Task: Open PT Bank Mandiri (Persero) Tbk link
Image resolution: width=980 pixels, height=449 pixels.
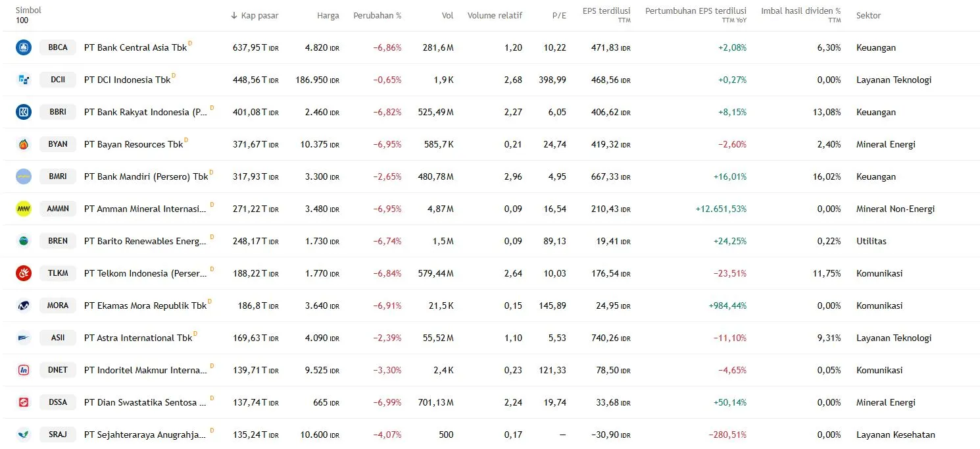Action: pyautogui.click(x=146, y=176)
